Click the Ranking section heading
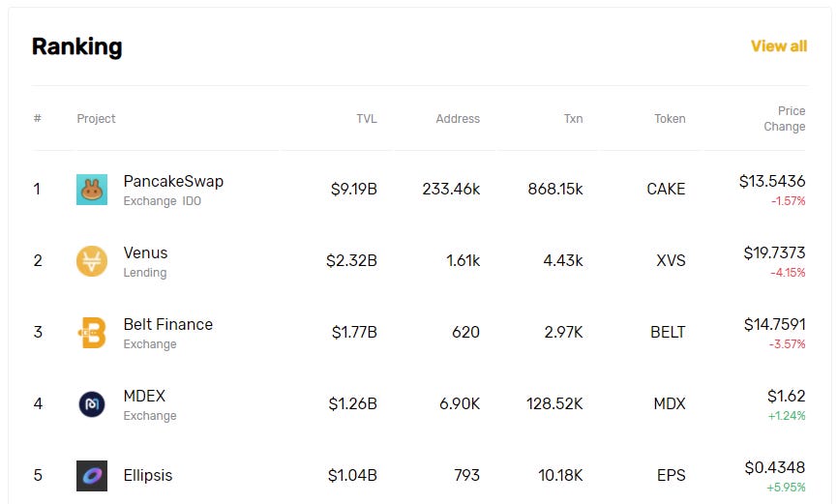 point(77,46)
